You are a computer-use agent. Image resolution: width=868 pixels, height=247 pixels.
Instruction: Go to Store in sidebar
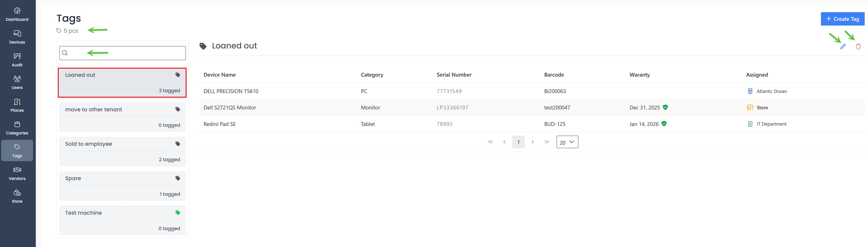click(17, 196)
